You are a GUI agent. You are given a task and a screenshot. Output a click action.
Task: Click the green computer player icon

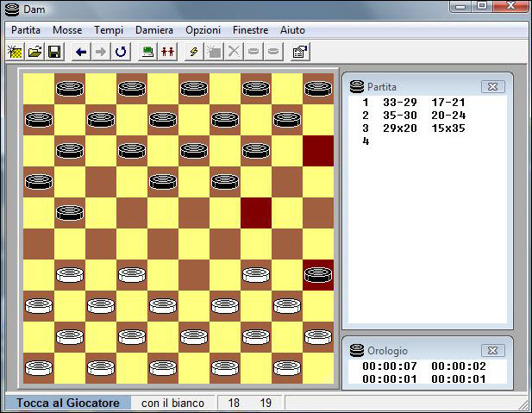148,52
